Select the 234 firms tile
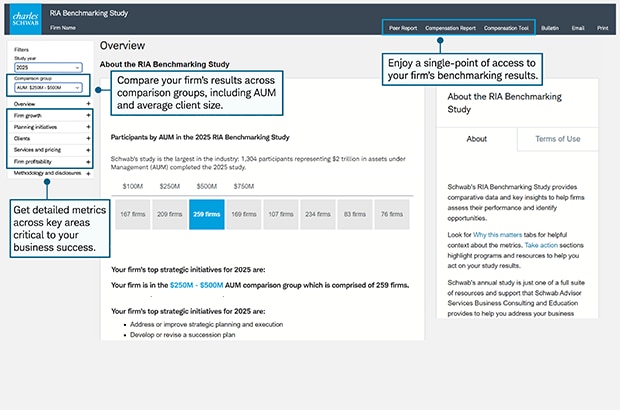 pyautogui.click(x=318, y=214)
